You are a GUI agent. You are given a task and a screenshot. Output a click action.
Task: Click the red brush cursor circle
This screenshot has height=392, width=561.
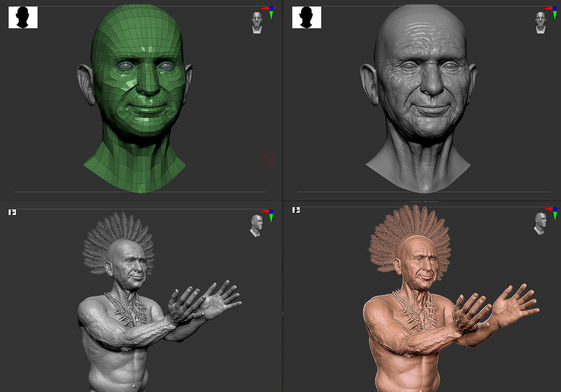pyautogui.click(x=270, y=159)
